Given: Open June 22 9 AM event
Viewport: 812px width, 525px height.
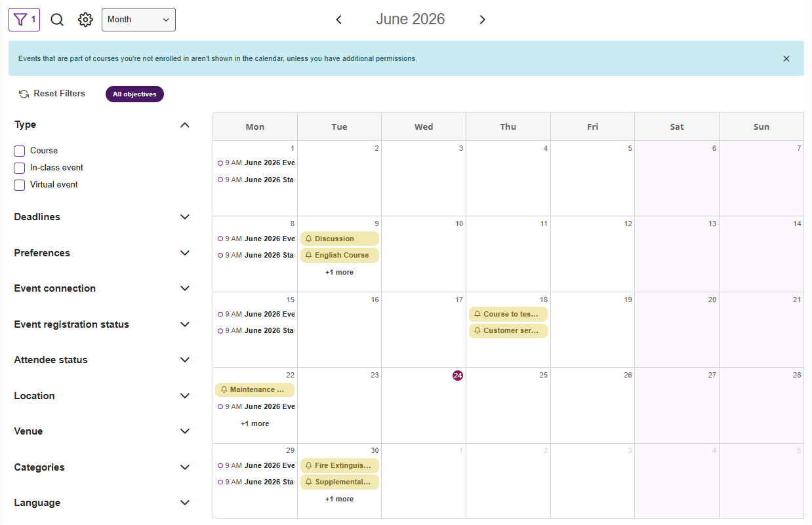Looking at the screenshot, I should click(256, 406).
